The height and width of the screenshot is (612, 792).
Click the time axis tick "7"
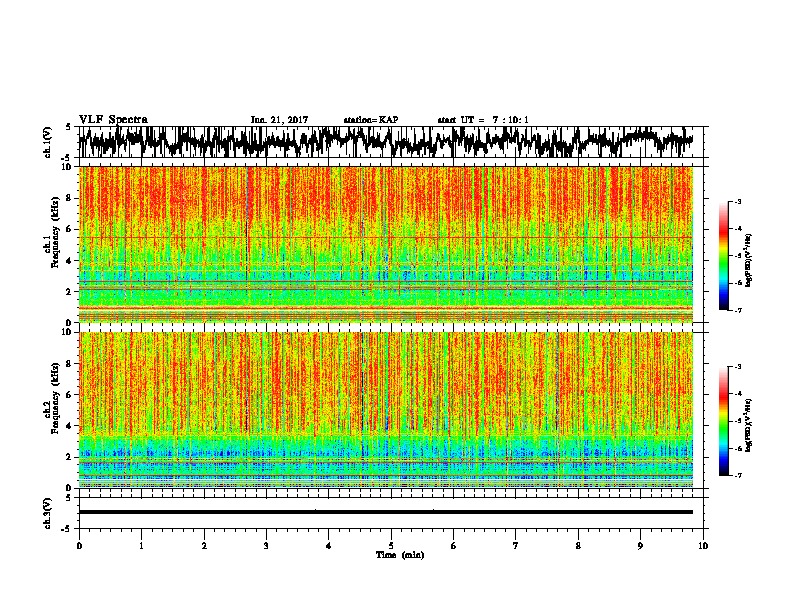(516, 546)
